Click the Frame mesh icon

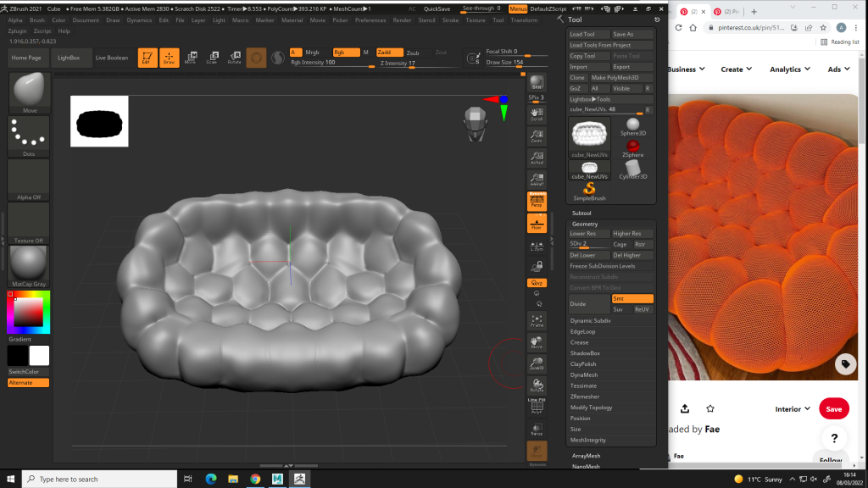point(537,321)
